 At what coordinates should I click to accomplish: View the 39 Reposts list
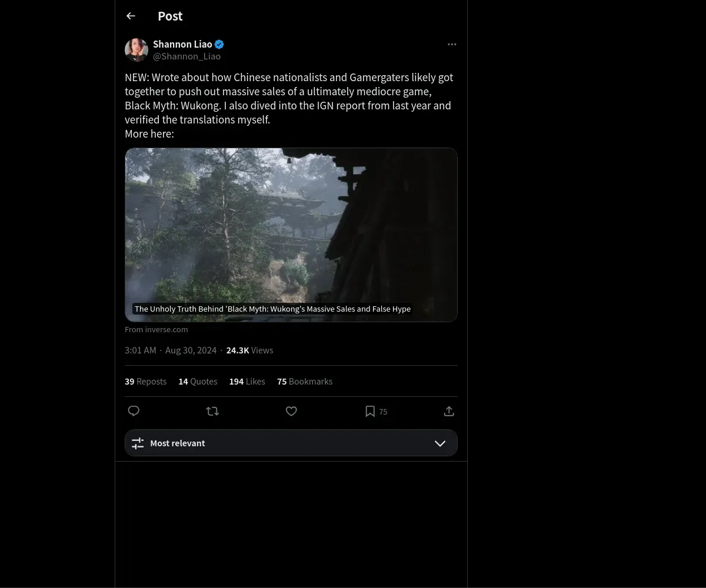[x=145, y=382]
